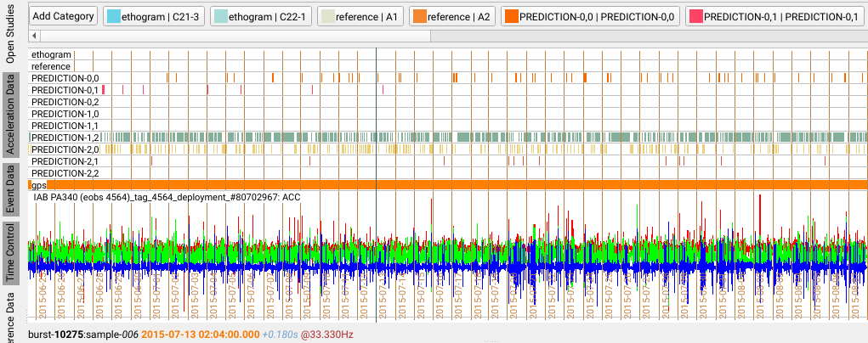Select the PREDICTION-2,1 track label

65,161
